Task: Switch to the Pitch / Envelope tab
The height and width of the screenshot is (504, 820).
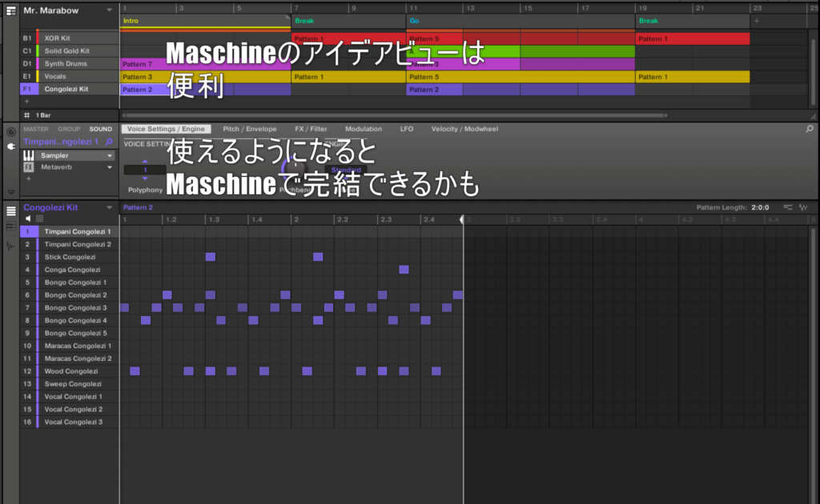Action: pos(250,129)
